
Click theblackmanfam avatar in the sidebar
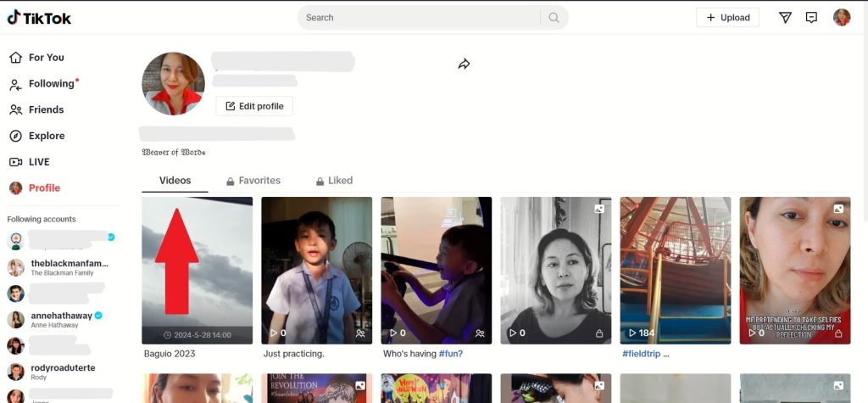click(15, 267)
